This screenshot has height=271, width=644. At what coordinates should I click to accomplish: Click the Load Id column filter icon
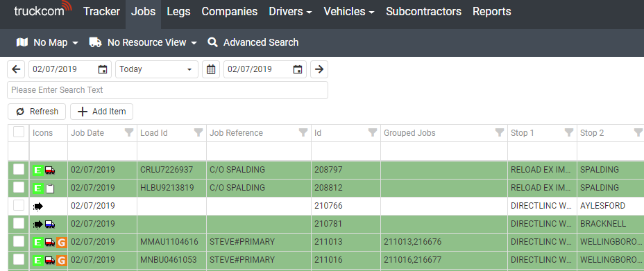(x=198, y=132)
